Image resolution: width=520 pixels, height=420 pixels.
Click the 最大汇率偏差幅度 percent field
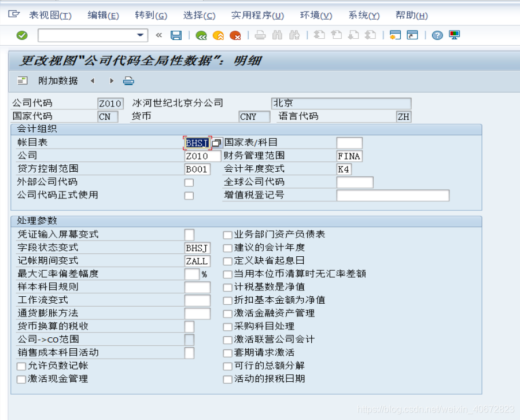click(x=192, y=274)
